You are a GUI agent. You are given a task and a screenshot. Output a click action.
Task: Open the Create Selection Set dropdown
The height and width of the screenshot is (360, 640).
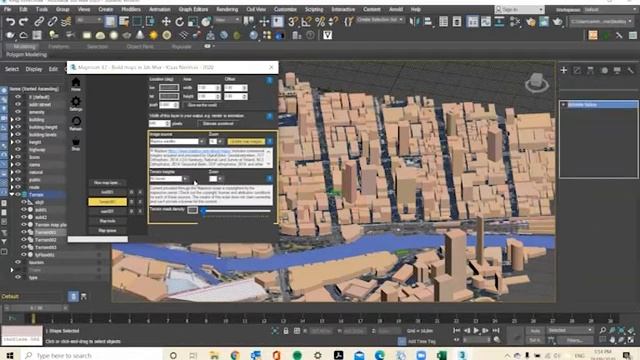(x=380, y=20)
